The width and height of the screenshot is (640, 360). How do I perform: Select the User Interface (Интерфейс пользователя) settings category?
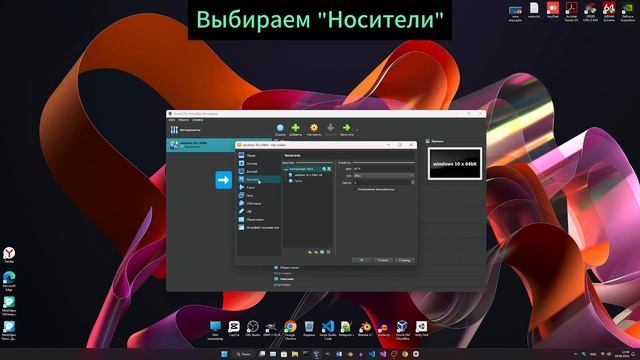(x=259, y=227)
